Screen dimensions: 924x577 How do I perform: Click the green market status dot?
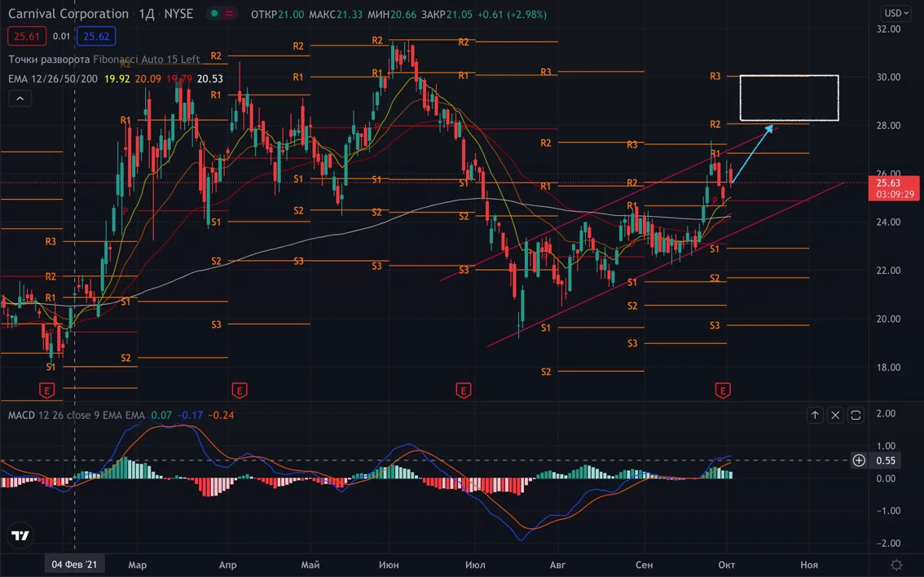pos(214,14)
